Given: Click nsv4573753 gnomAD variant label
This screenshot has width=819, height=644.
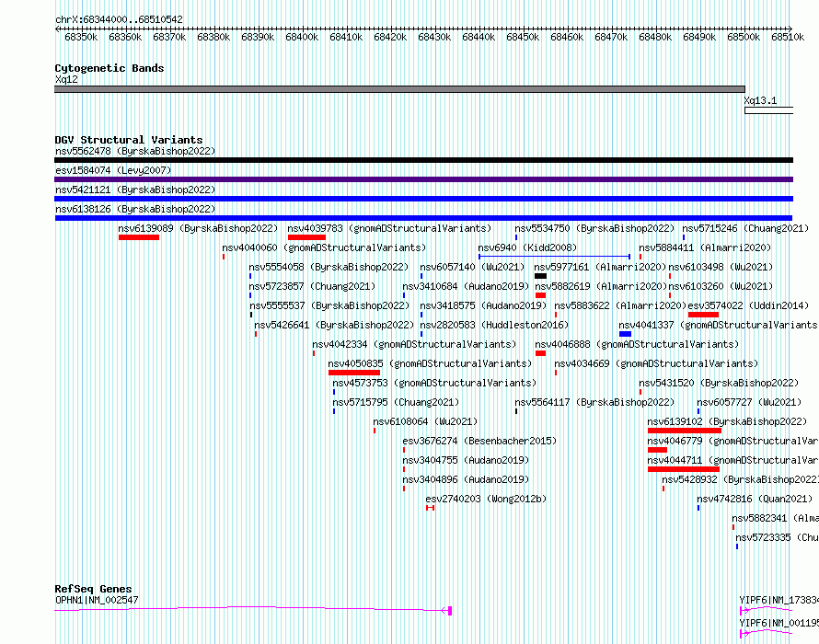Looking at the screenshot, I should pos(434,384).
